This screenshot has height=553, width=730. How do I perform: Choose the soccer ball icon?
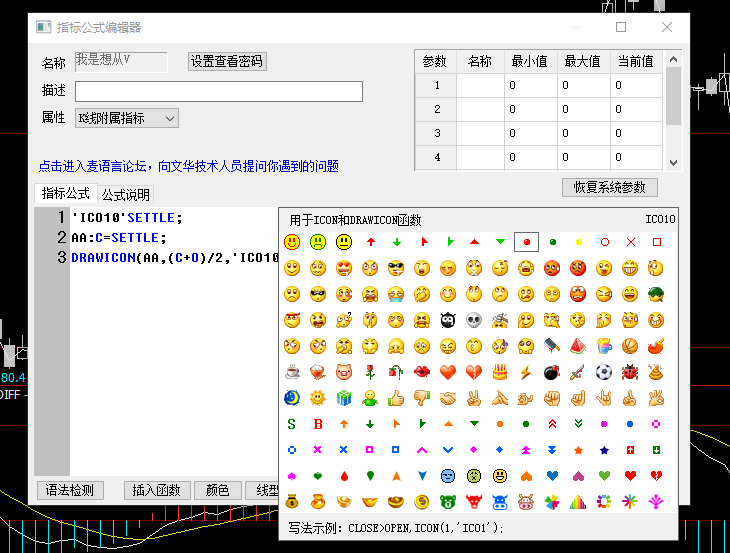coord(604,372)
